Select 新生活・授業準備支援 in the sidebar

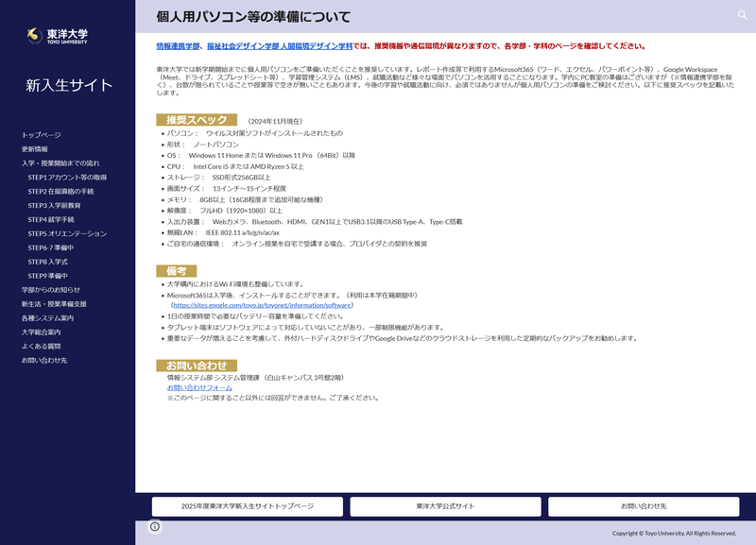(x=54, y=302)
